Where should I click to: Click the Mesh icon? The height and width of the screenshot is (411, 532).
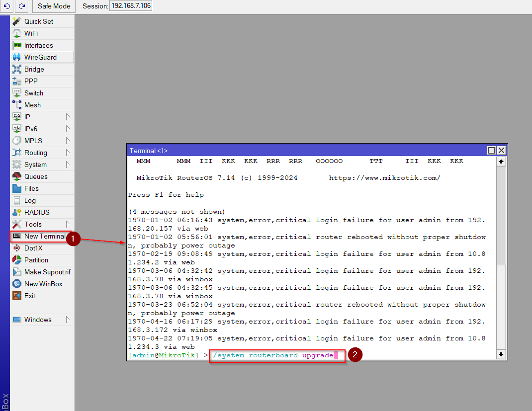(16, 105)
